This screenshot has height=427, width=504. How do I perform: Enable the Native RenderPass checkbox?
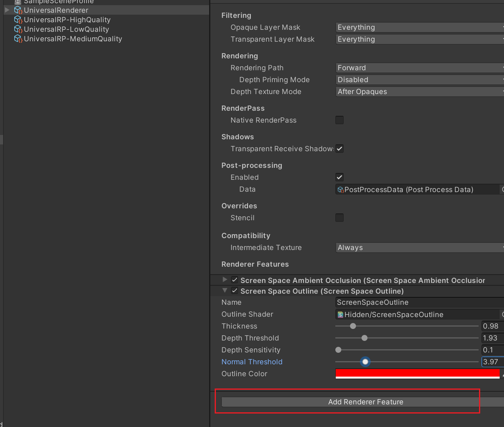(x=339, y=120)
